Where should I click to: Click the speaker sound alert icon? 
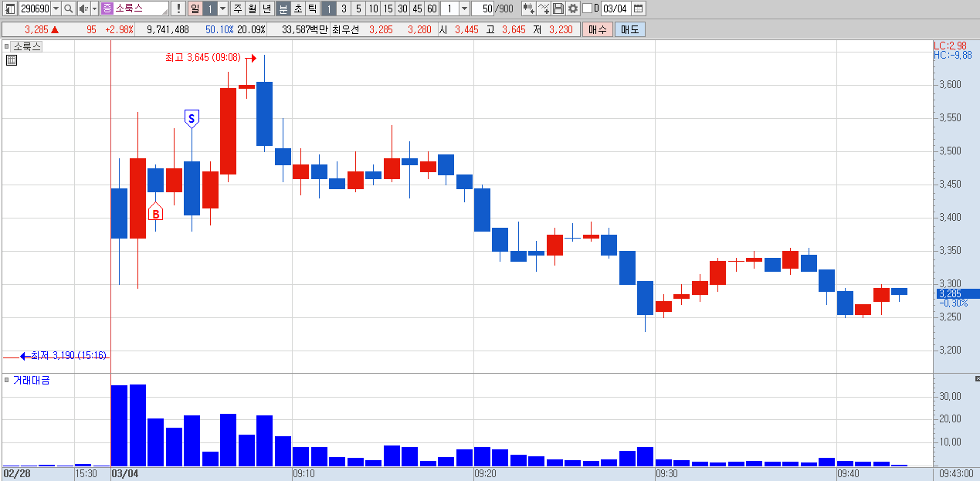(83, 8)
